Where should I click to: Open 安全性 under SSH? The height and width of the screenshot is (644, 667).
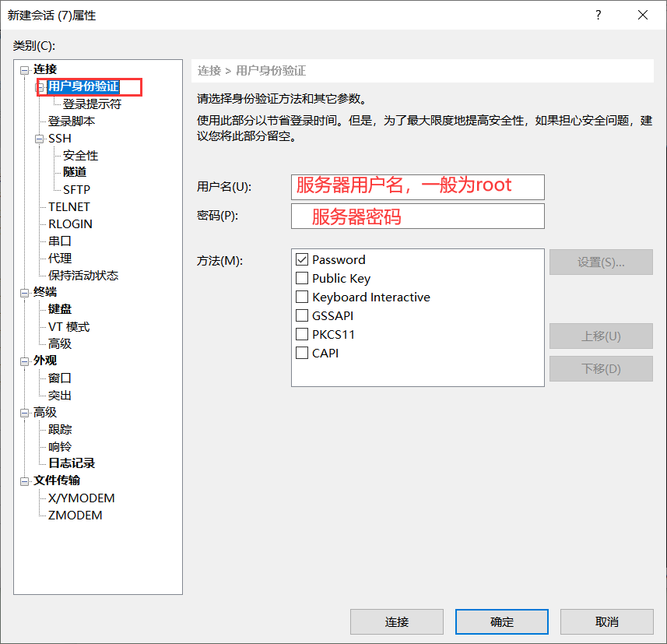[x=80, y=156]
